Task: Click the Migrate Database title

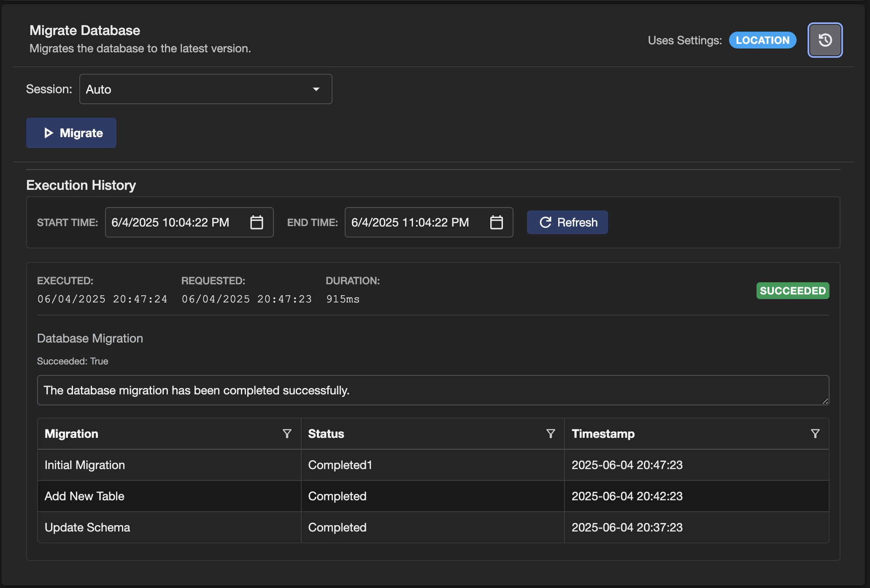Action: click(x=85, y=30)
